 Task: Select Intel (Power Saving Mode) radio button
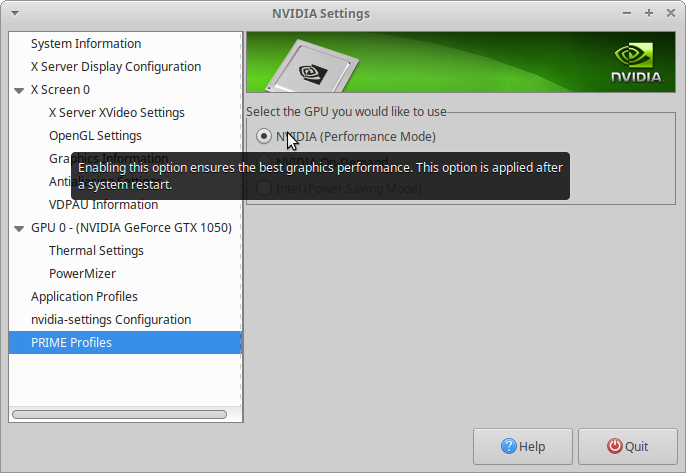(264, 188)
